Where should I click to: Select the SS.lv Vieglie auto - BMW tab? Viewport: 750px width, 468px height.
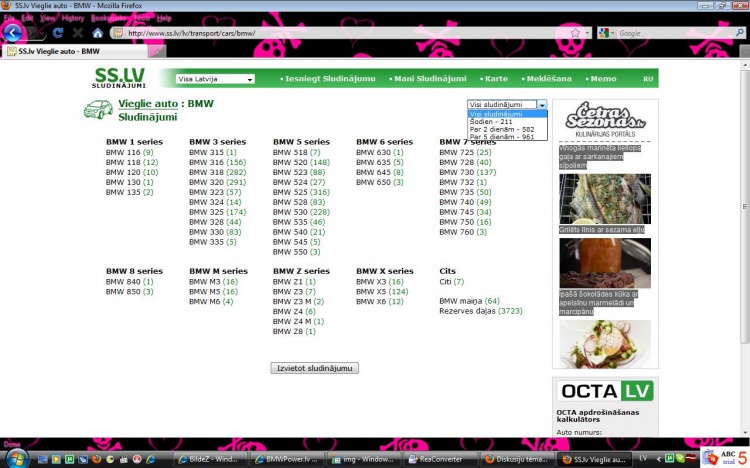click(77, 51)
